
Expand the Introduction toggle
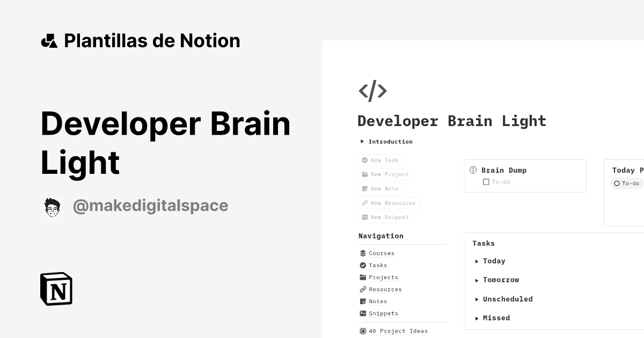click(362, 141)
